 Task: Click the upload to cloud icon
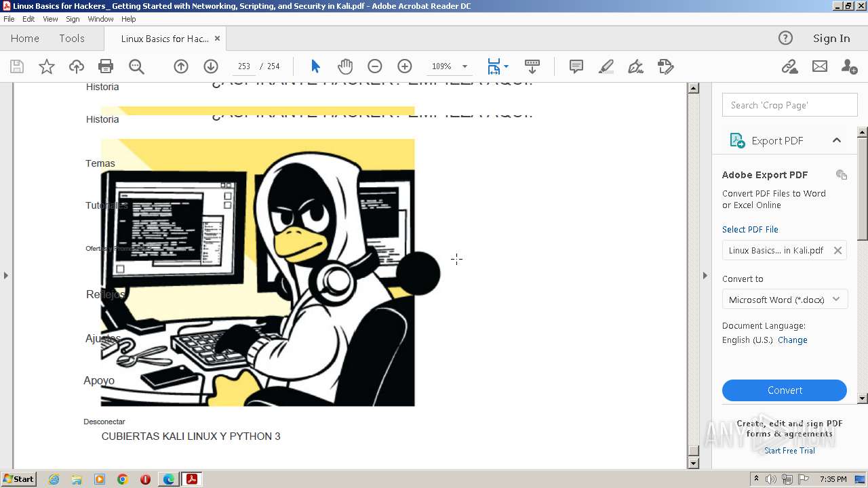[x=77, y=66]
